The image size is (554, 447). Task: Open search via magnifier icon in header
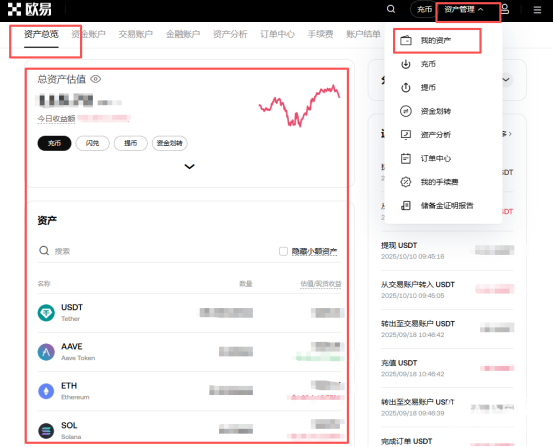click(x=391, y=9)
